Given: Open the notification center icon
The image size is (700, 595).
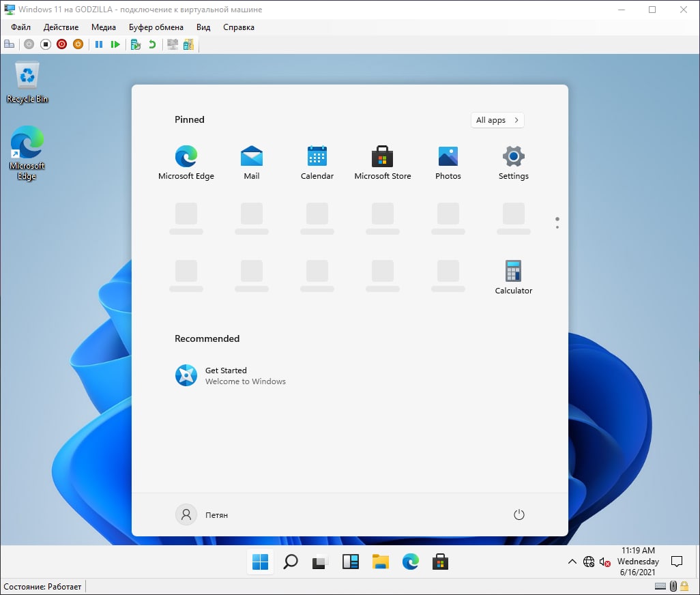Looking at the screenshot, I should click(x=677, y=562).
